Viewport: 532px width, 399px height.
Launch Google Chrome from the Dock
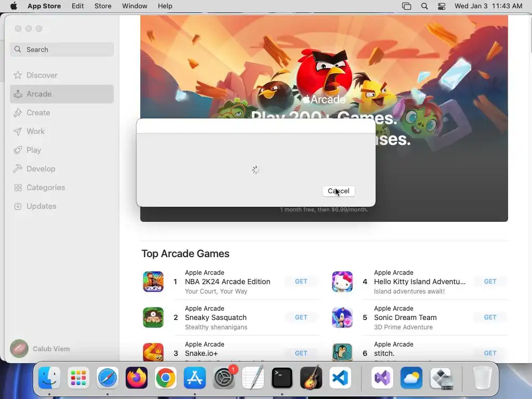[166, 378]
